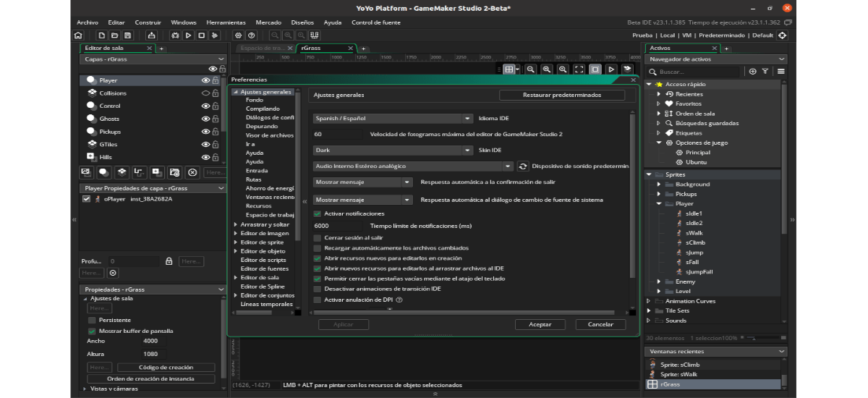Clean the build with the broom icon

pos(216,35)
